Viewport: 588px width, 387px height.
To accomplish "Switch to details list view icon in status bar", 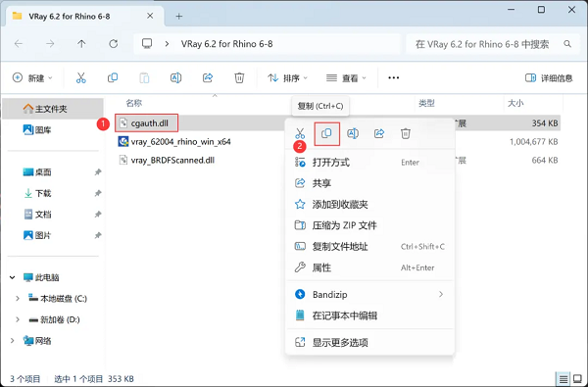I will coord(563,379).
